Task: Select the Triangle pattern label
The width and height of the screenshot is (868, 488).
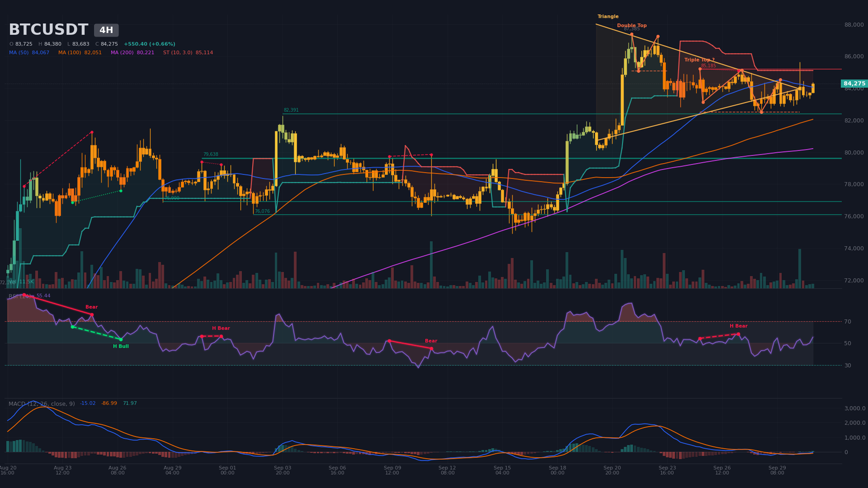Action: 608,17
